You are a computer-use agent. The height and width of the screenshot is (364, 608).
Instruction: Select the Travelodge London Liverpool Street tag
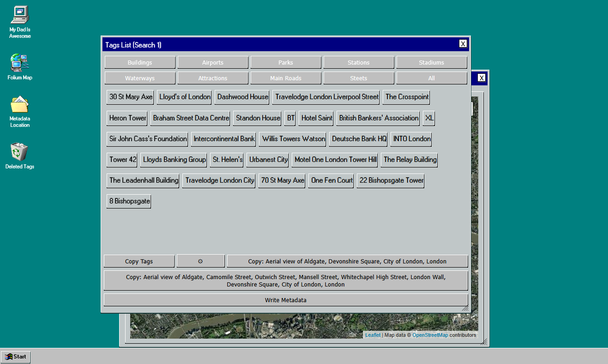327,97
